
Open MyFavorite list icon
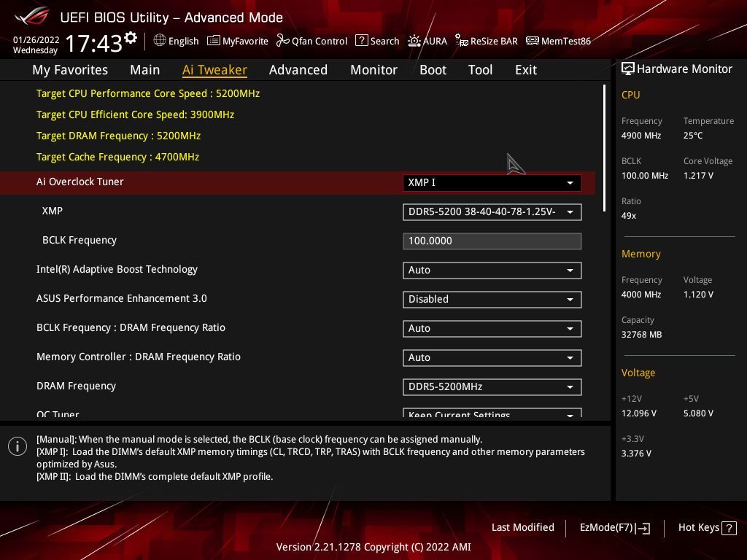pyautogui.click(x=214, y=41)
